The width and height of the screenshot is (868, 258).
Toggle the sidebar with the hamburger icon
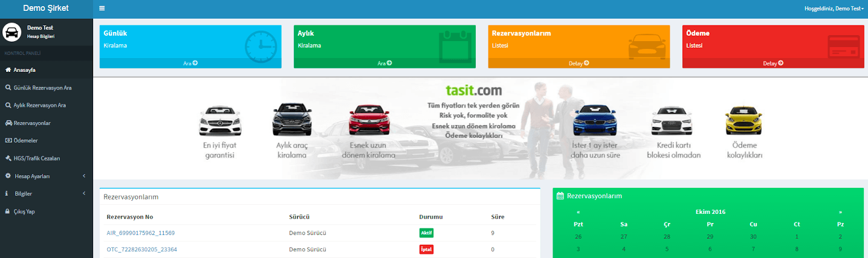102,8
